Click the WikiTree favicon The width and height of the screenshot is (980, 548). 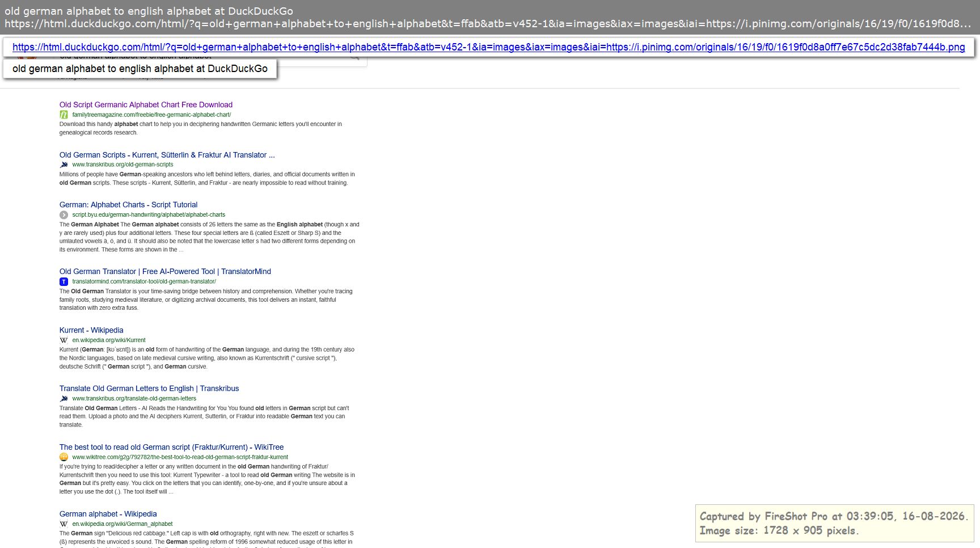click(x=64, y=457)
